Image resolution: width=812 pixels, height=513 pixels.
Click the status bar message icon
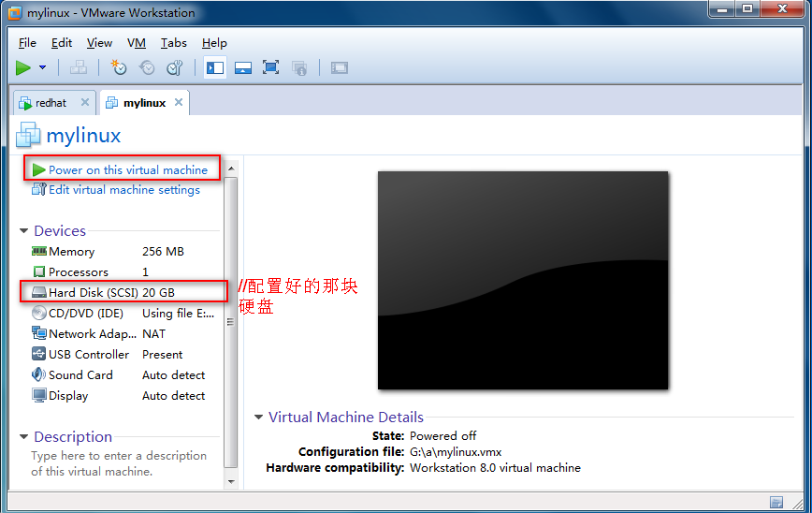(776, 502)
